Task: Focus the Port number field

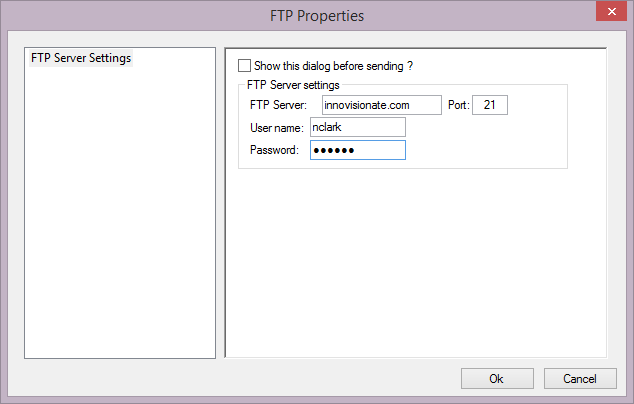Action: tap(490, 105)
